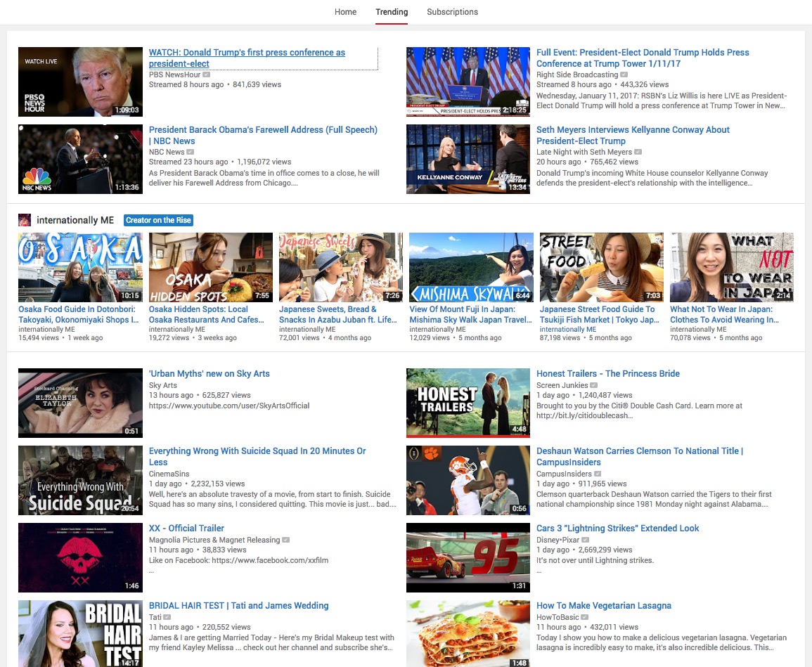Screen dimensions: 812x667
Task: Play the Clemson Deshaun Watson thumbnail
Action: 468,480
